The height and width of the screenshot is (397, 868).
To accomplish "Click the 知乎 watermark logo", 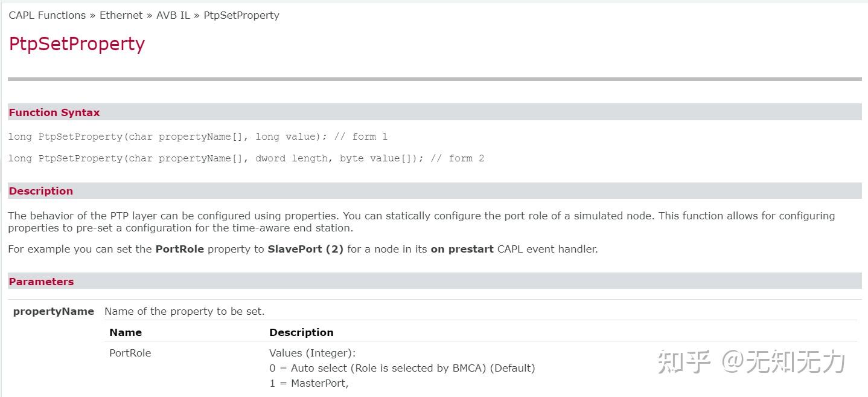I will point(684,362).
